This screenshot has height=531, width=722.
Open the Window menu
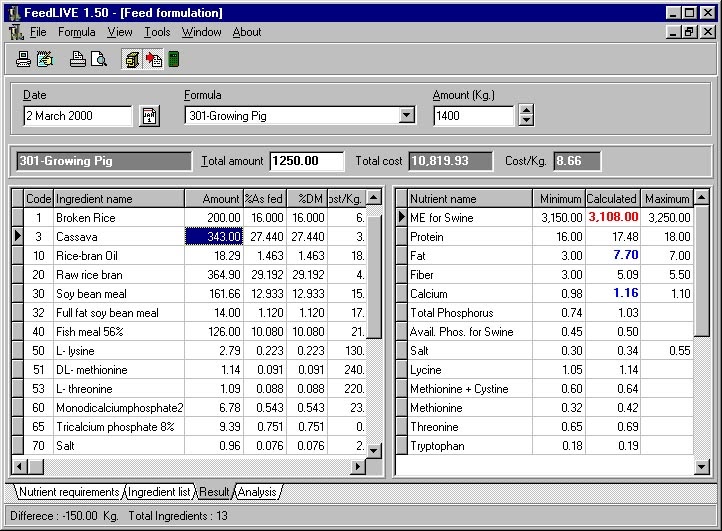[x=201, y=32]
